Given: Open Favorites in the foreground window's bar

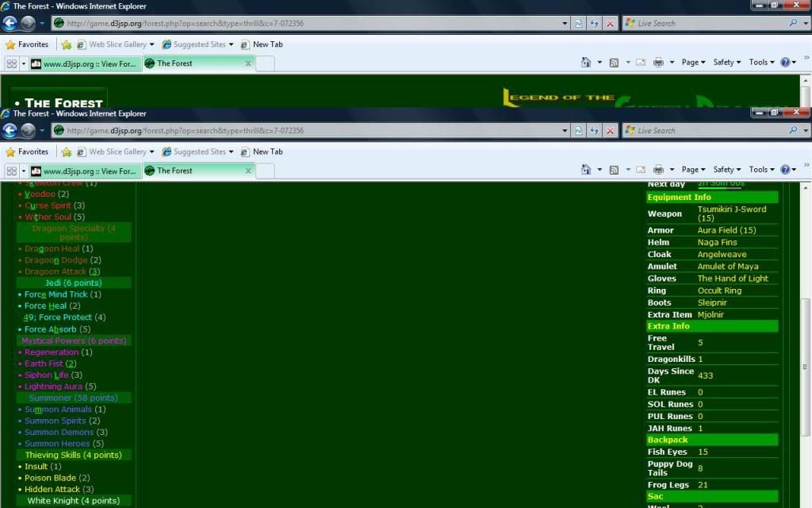Looking at the screenshot, I should click(27, 152).
